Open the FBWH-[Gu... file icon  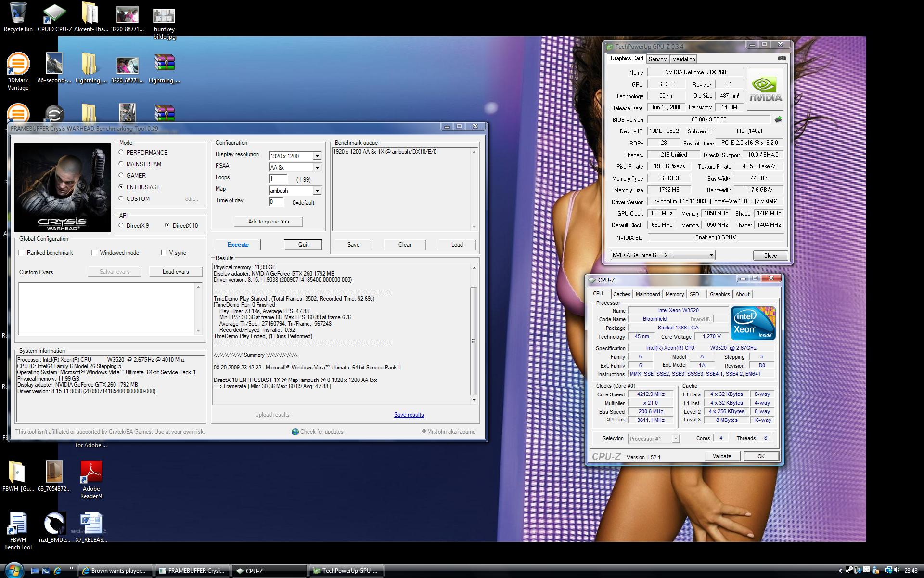coord(18,476)
